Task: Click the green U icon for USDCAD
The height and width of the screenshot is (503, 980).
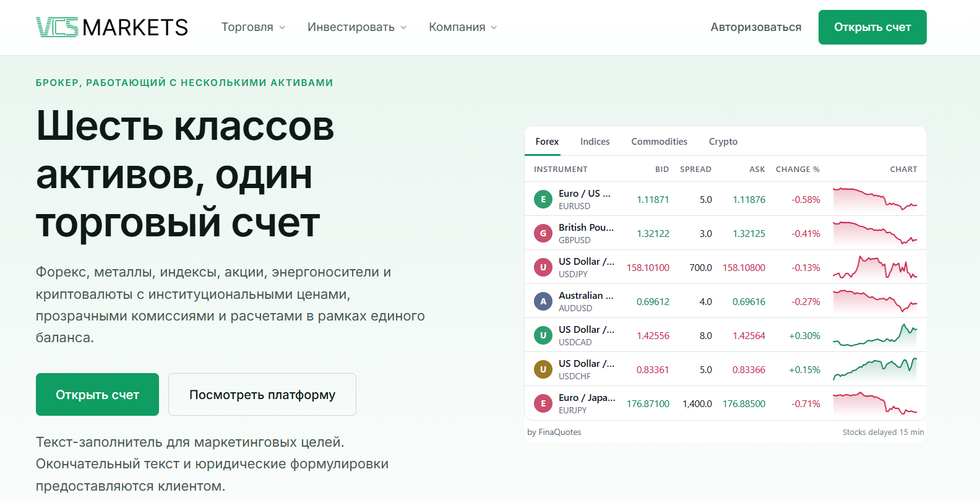Action: tap(543, 335)
